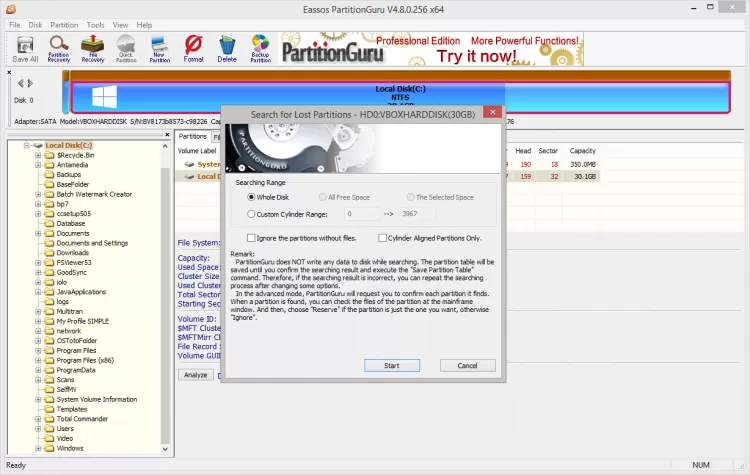
Task: Close the folder tree panel
Action: tap(167, 135)
